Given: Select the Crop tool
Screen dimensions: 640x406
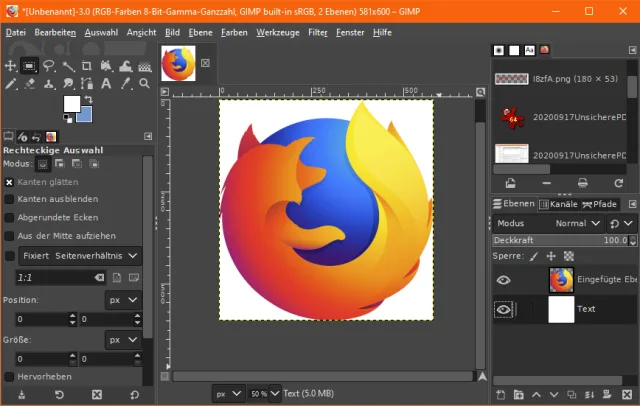Looking at the screenshot, I should 87,66.
